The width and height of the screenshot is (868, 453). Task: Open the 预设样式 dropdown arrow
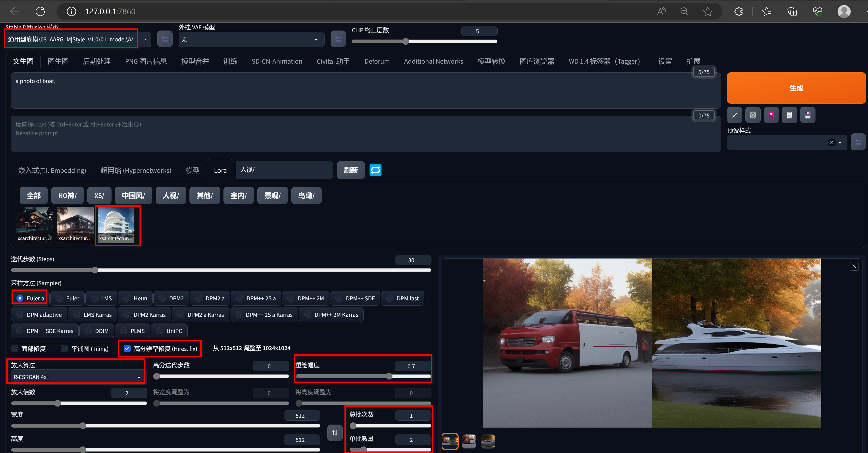point(840,142)
